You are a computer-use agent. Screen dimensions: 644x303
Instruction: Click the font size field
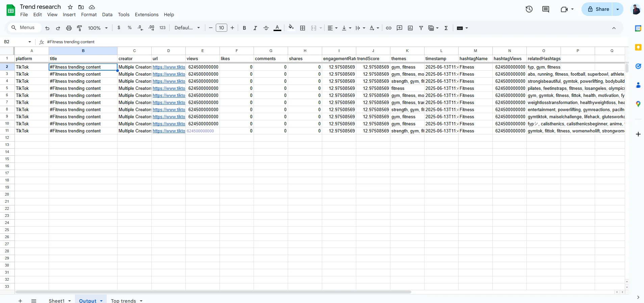click(x=222, y=28)
